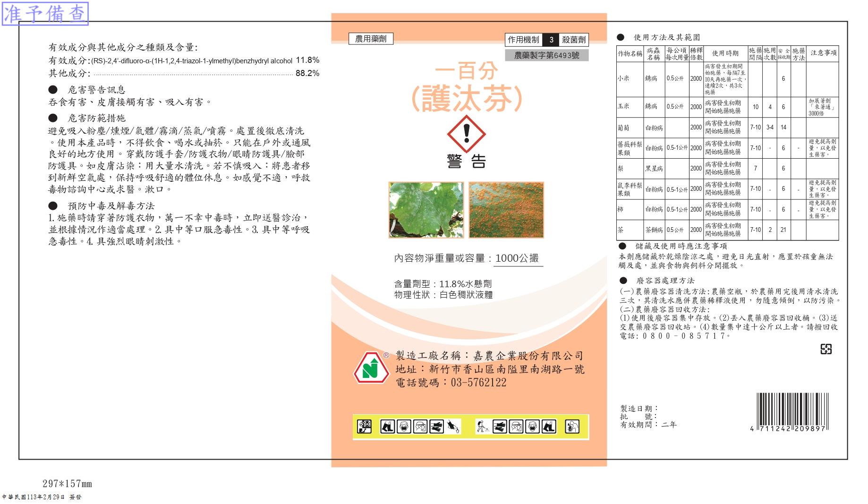This screenshot has width=868, height=504.
Task: Click the safety period 21 in the tea row
Action: (783, 230)
